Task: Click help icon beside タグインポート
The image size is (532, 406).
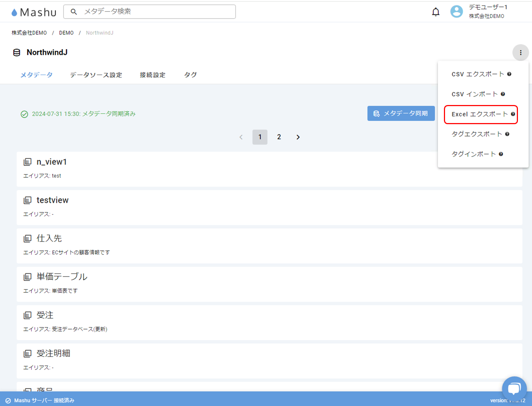Action: tap(501, 154)
